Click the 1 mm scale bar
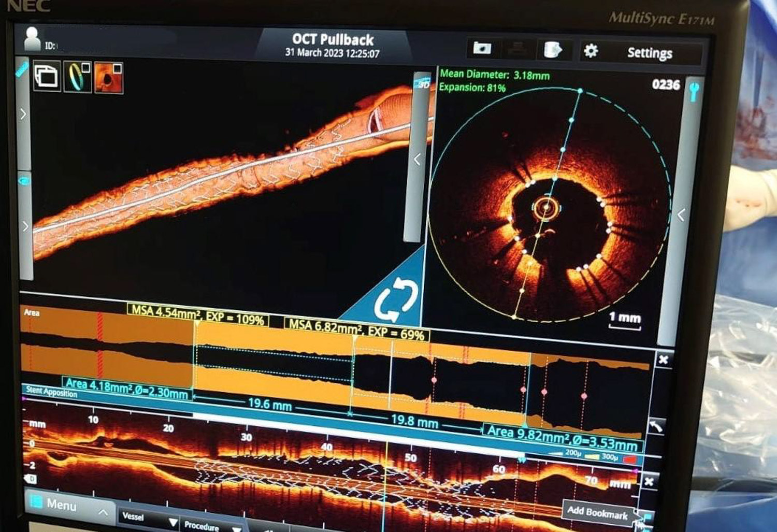This screenshot has width=777, height=532. (625, 321)
